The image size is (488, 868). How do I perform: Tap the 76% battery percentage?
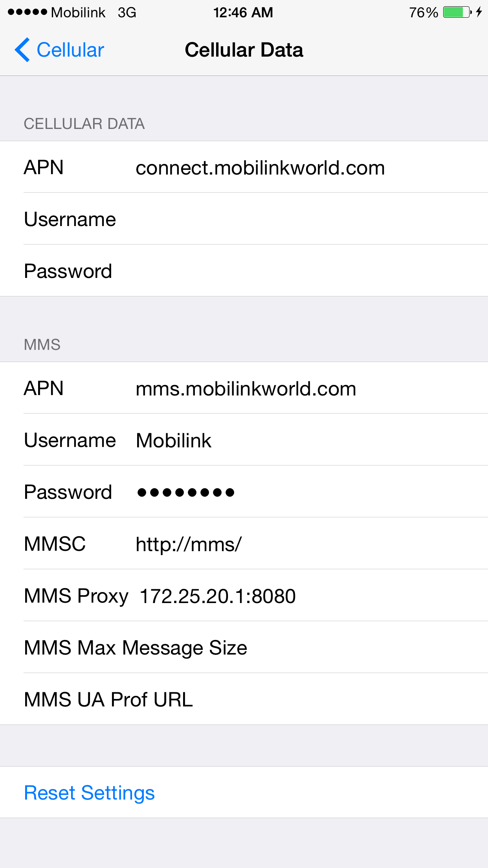click(x=424, y=13)
